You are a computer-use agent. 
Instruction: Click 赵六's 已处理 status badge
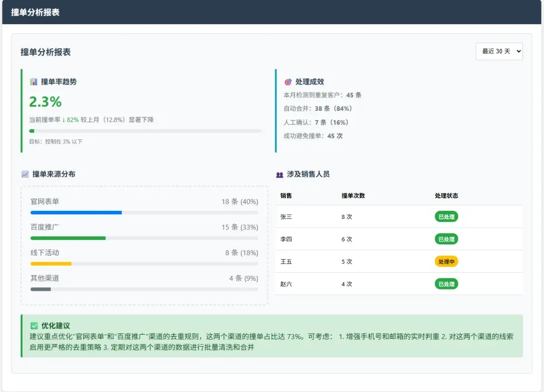coord(446,284)
